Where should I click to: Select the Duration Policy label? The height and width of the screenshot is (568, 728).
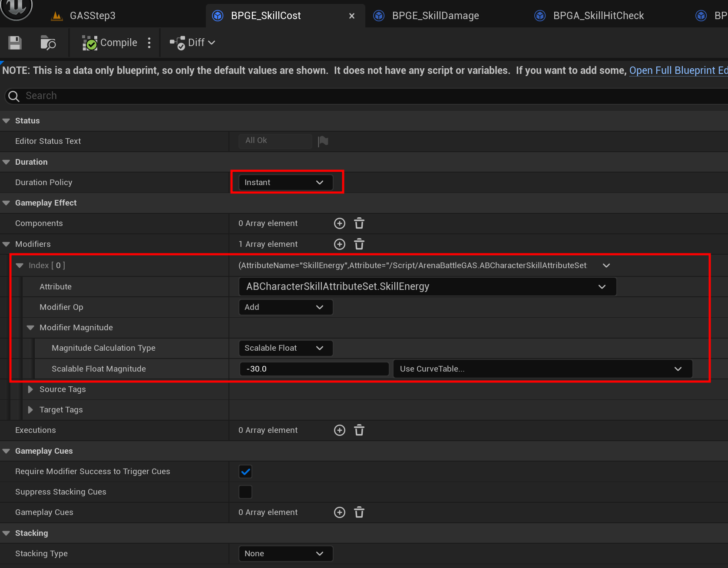43,183
